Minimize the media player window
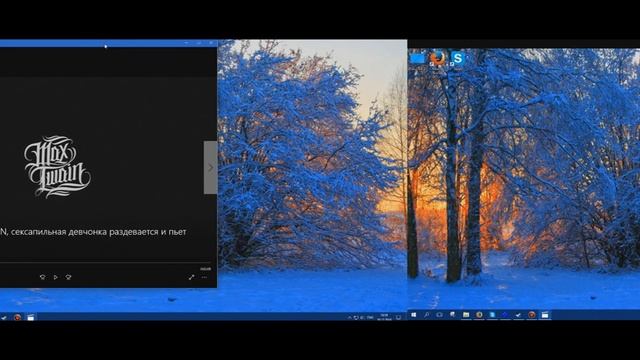 (187, 43)
